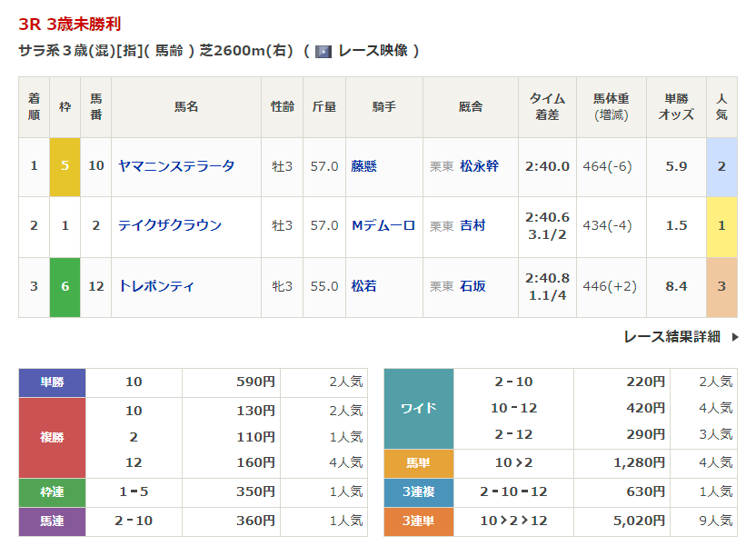Click the teal ワイド payout label
This screenshot has height=546, width=756.
pos(418,408)
